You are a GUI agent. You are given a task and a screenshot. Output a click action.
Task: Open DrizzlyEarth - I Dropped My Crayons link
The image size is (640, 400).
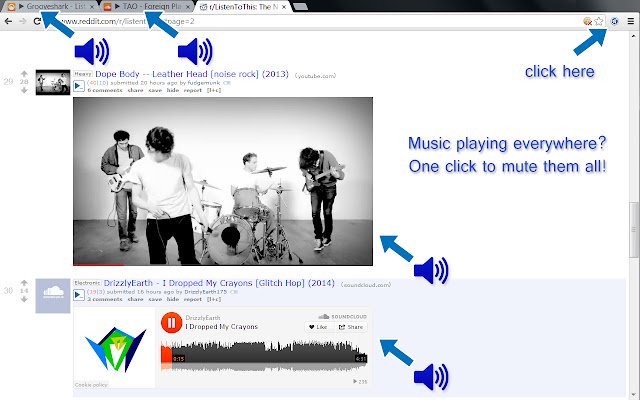pos(219,283)
